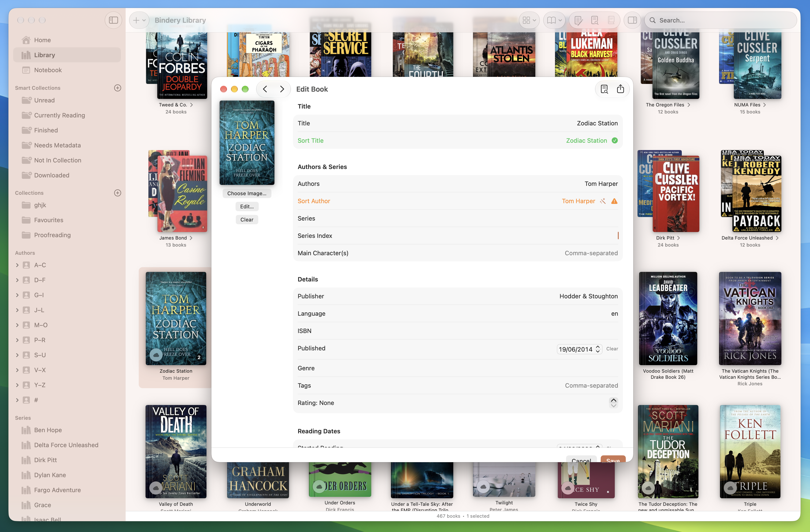The width and height of the screenshot is (810, 532).
Task: Open the add (+) dropdown in toolbar
Action: click(139, 20)
